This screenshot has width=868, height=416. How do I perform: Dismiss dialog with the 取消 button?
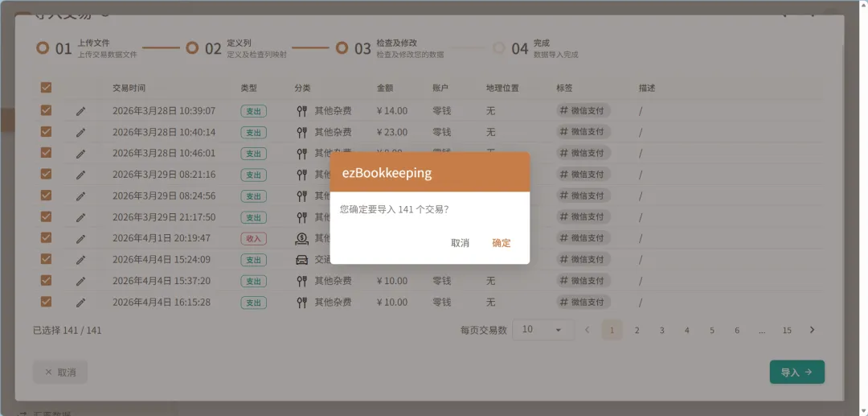tap(460, 243)
